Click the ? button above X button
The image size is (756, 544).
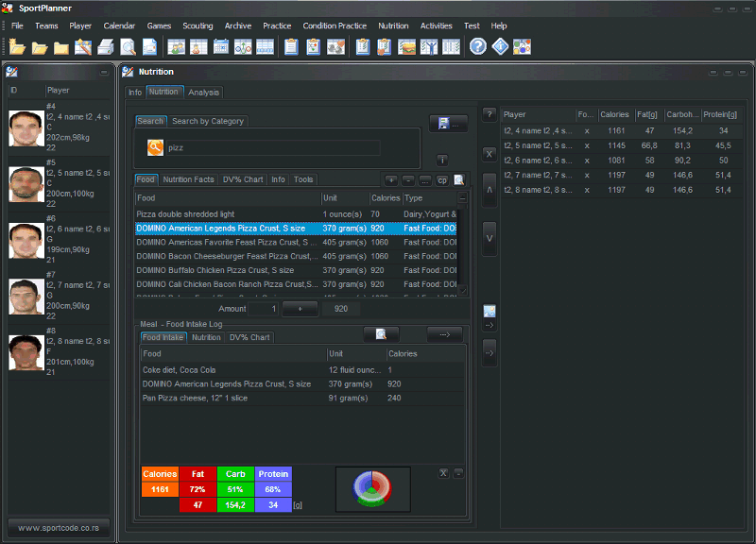click(x=490, y=114)
